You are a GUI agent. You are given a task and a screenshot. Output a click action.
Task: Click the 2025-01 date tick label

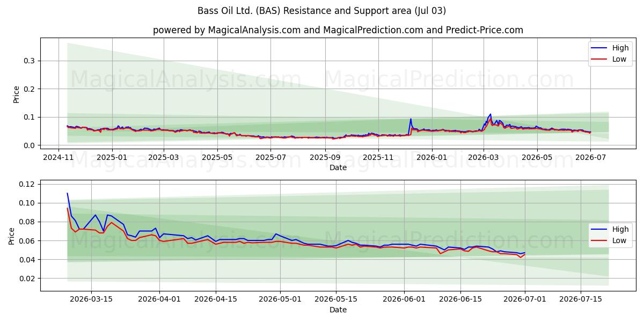click(x=112, y=157)
